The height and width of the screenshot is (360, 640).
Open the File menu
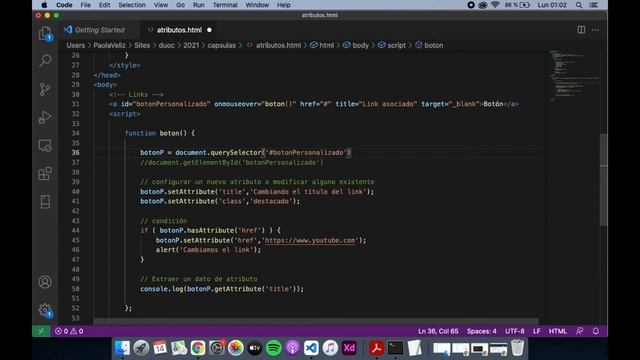[x=85, y=5]
